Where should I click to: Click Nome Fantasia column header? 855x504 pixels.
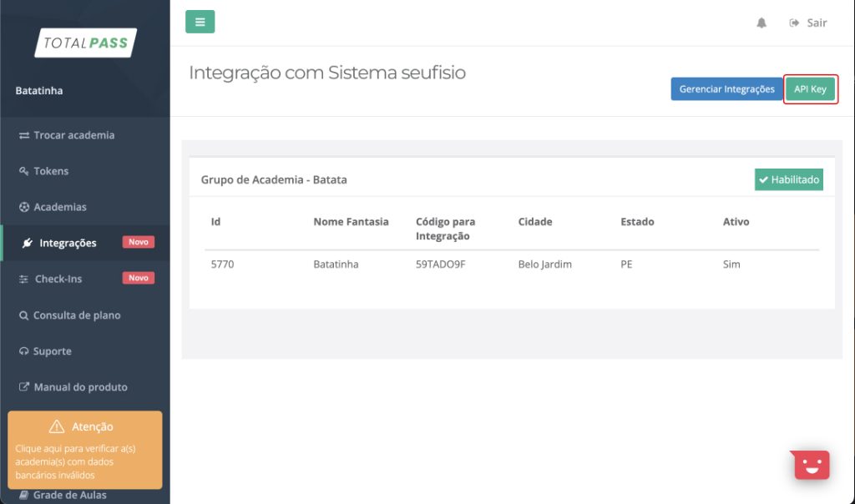pyautogui.click(x=351, y=222)
